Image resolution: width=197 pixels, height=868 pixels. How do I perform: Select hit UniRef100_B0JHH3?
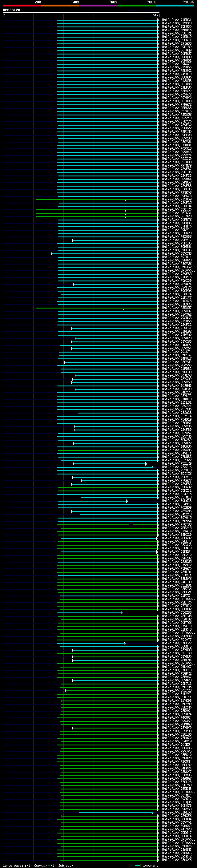[177, 386]
